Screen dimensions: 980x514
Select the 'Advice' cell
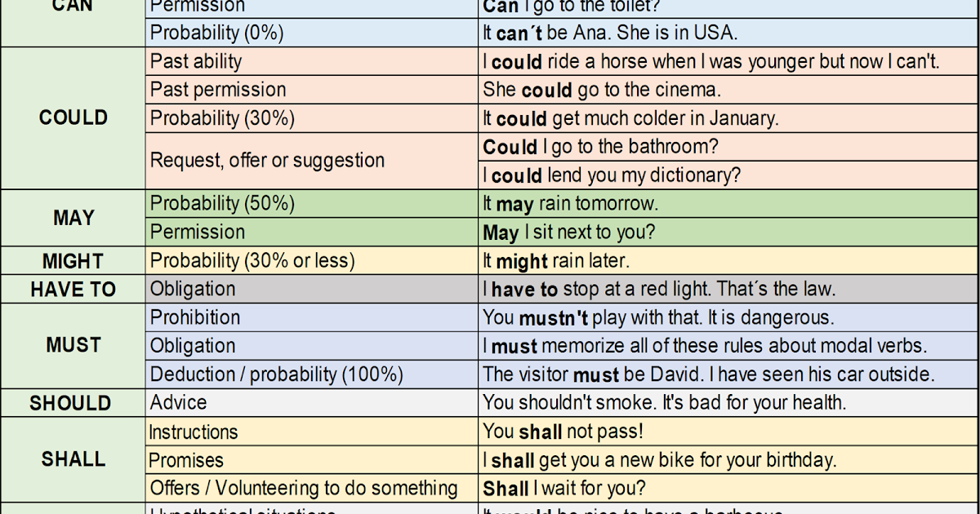311,403
